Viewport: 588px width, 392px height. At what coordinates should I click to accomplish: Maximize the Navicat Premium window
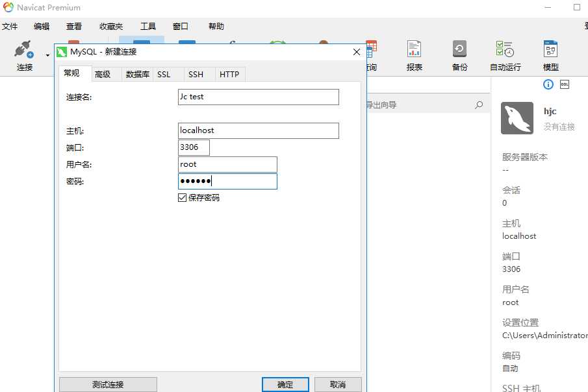(x=577, y=7)
